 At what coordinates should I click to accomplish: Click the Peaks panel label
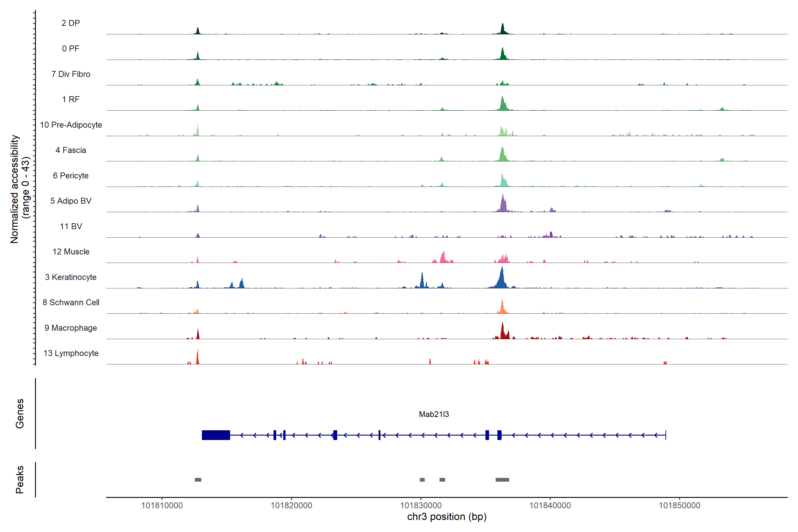pos(20,479)
